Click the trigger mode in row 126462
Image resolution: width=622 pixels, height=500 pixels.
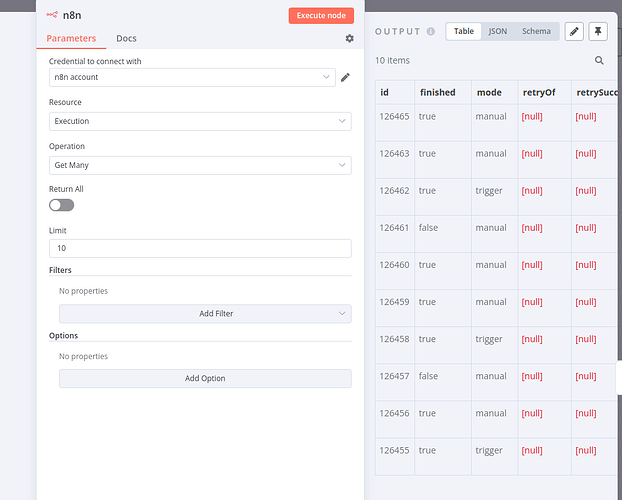coord(489,191)
